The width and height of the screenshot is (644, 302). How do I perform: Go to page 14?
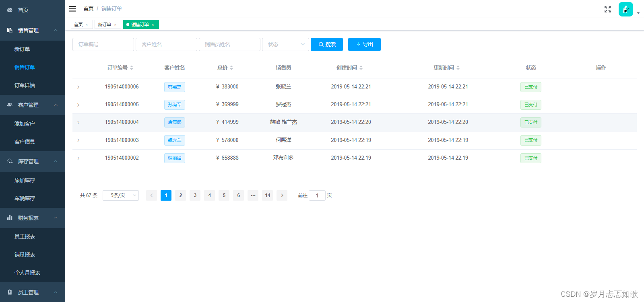click(x=268, y=195)
